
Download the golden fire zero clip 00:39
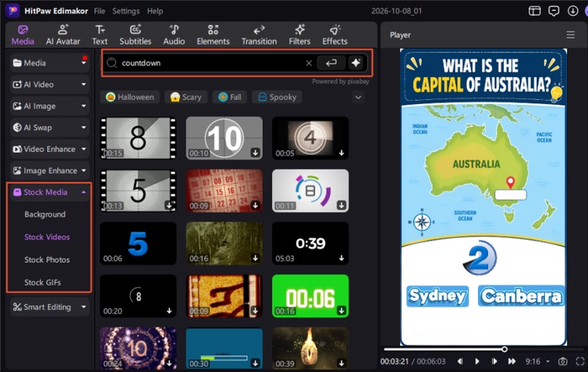342,364
